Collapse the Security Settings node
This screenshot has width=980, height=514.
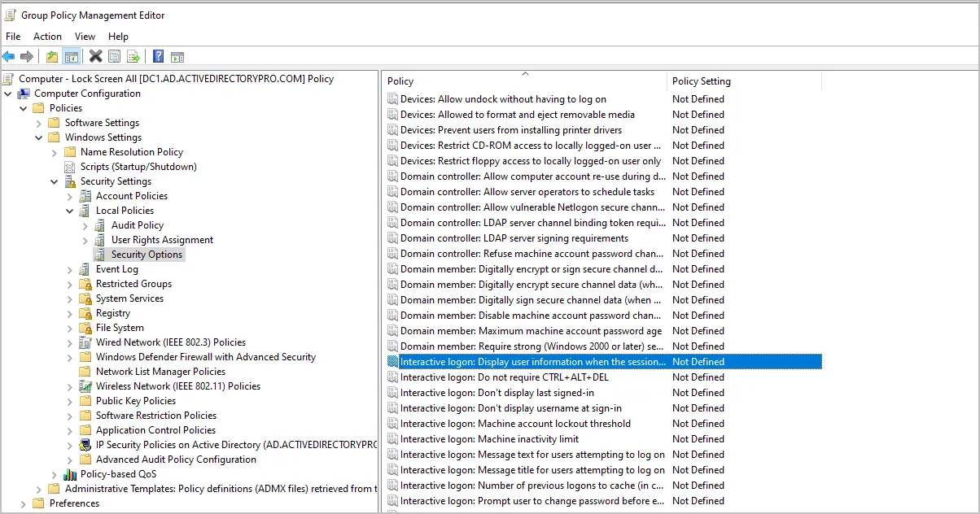click(55, 181)
